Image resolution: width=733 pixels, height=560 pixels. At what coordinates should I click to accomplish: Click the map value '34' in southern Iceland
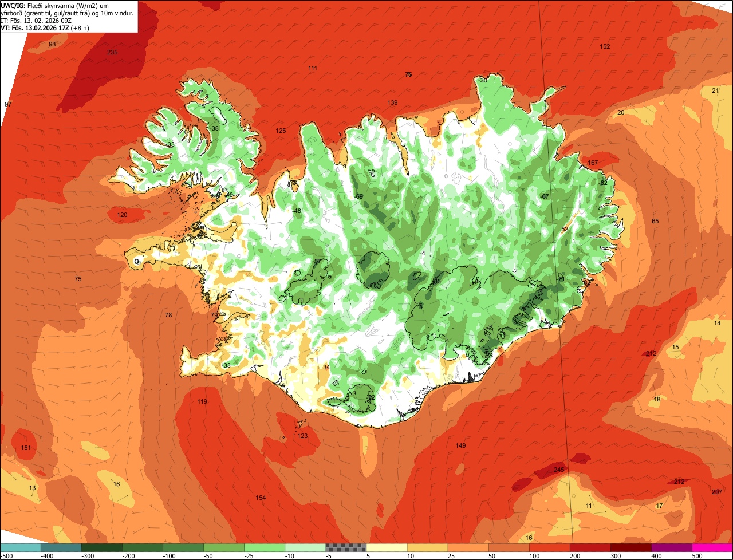tap(326, 368)
